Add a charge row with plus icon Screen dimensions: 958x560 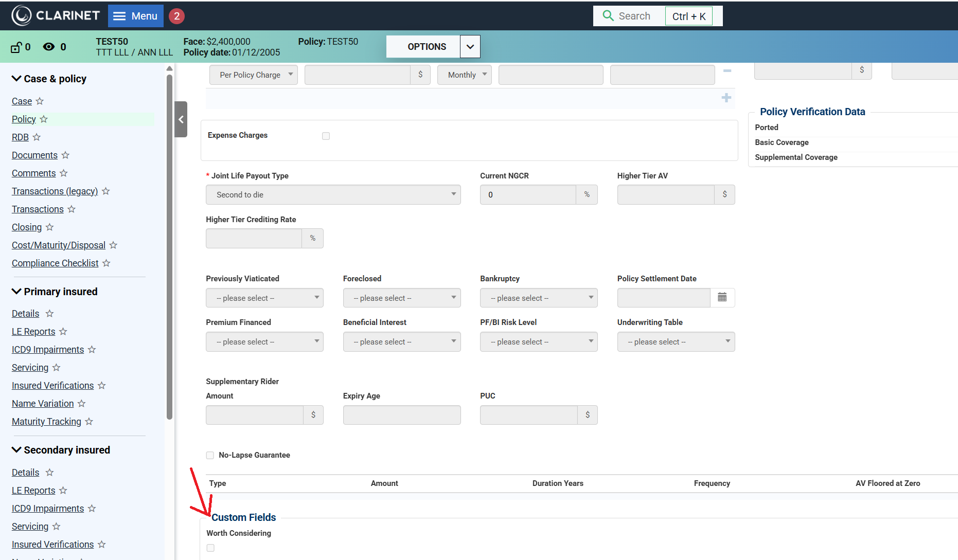[x=726, y=98]
